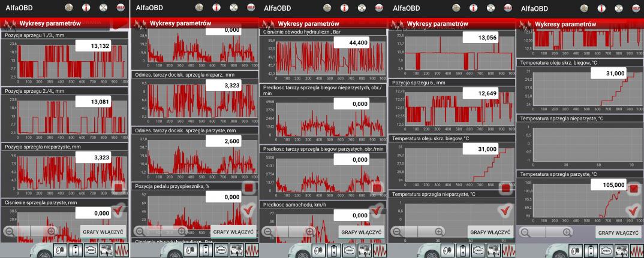Toggle red checkmark on Predkosc samochodu screen
This screenshot has height=258, width=644.
[x=377, y=210]
